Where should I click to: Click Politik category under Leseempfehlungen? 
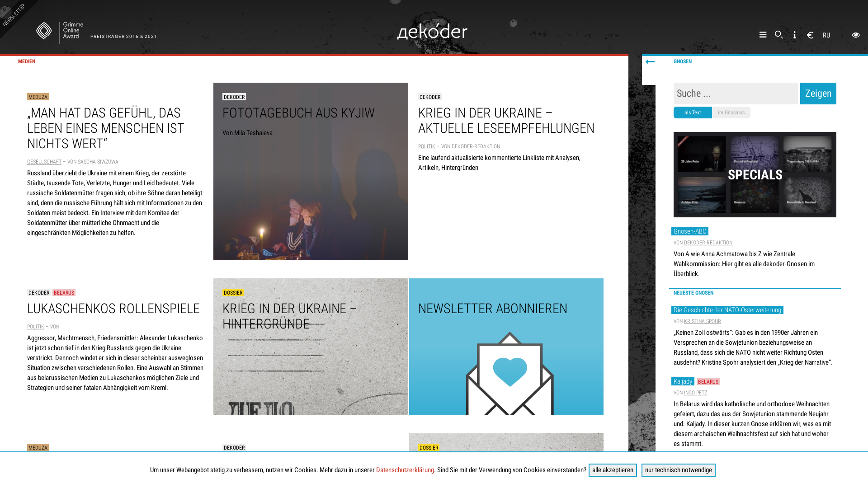point(426,146)
